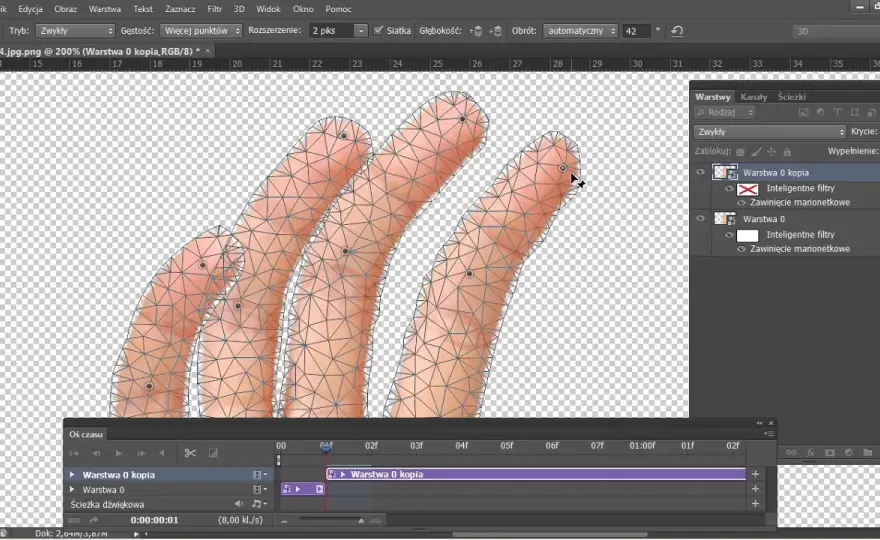Click the adjustment layer filter icon
Image resolution: width=880 pixels, height=540 pixels.
coord(821,112)
